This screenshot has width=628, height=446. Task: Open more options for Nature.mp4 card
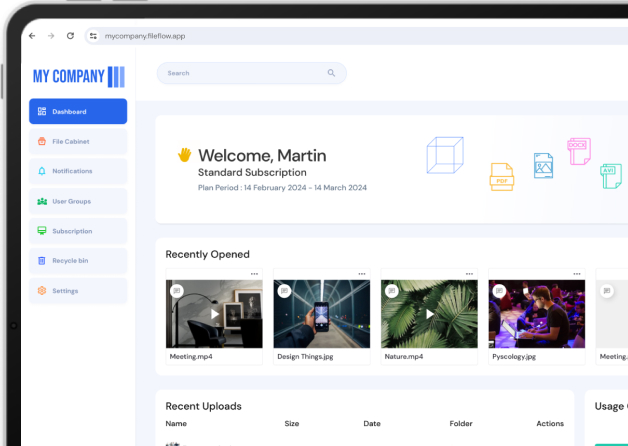pos(469,274)
